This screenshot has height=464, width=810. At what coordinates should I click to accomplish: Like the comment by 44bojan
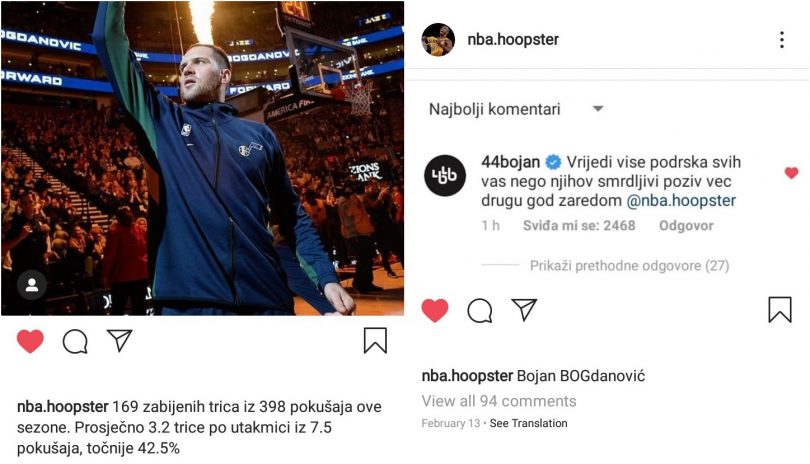(x=791, y=173)
